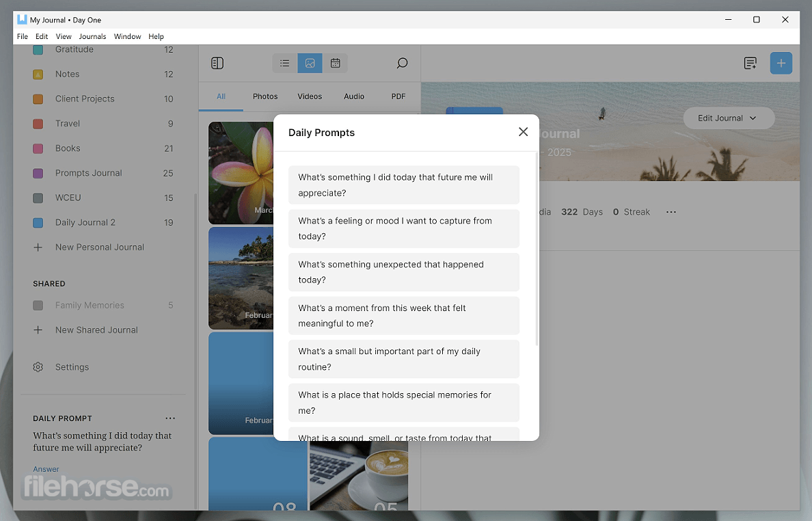This screenshot has height=521, width=812.
Task: Choose prompt about what future me will appreciate
Action: 403,185
